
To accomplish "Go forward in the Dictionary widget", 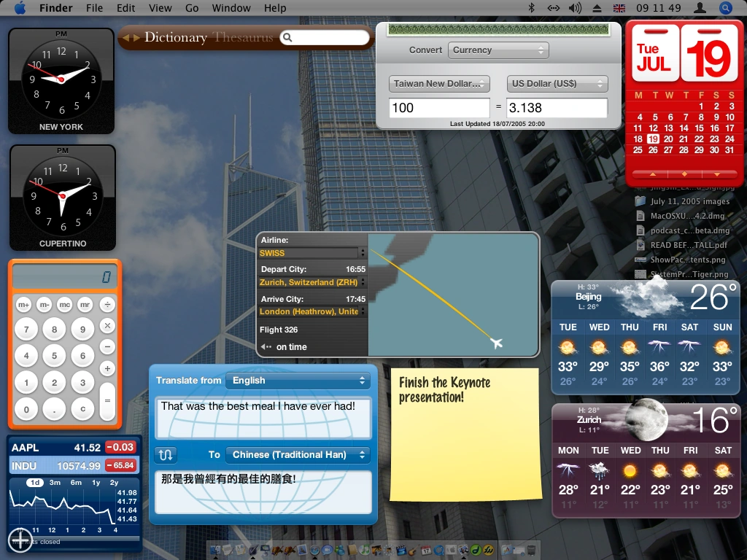I will coord(136,38).
